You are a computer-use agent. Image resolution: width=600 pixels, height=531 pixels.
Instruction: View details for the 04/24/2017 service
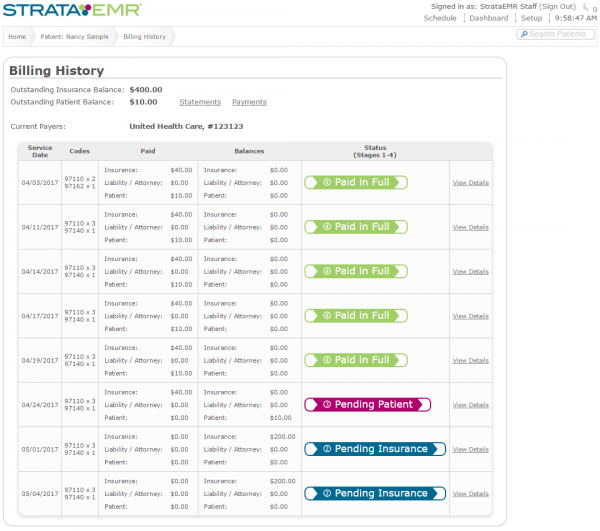point(470,405)
